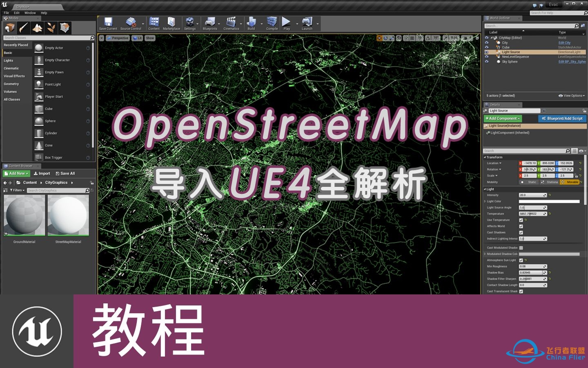Toggle visibility eye for Cube actor
This screenshot has height=368, width=588.
tap(486, 47)
